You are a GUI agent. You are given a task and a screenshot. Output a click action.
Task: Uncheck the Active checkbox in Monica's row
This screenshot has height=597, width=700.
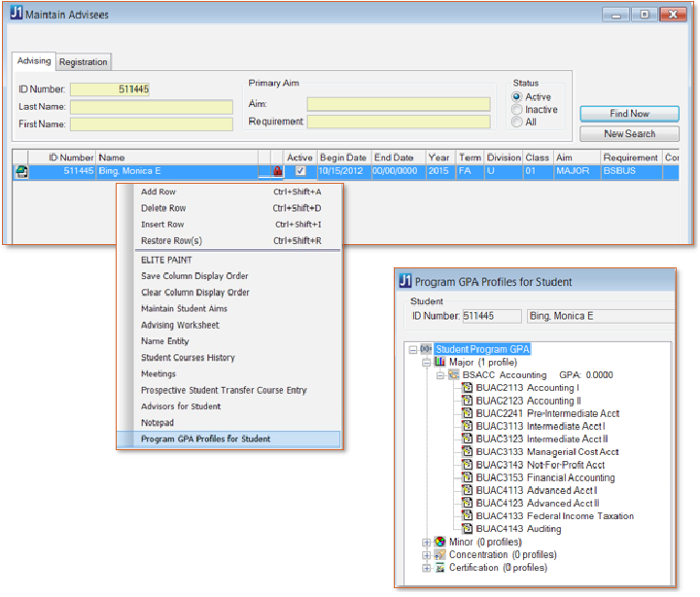[x=300, y=171]
